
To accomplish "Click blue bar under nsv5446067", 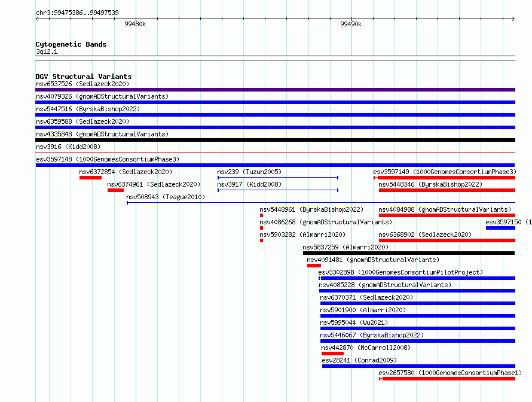I will point(418,341).
